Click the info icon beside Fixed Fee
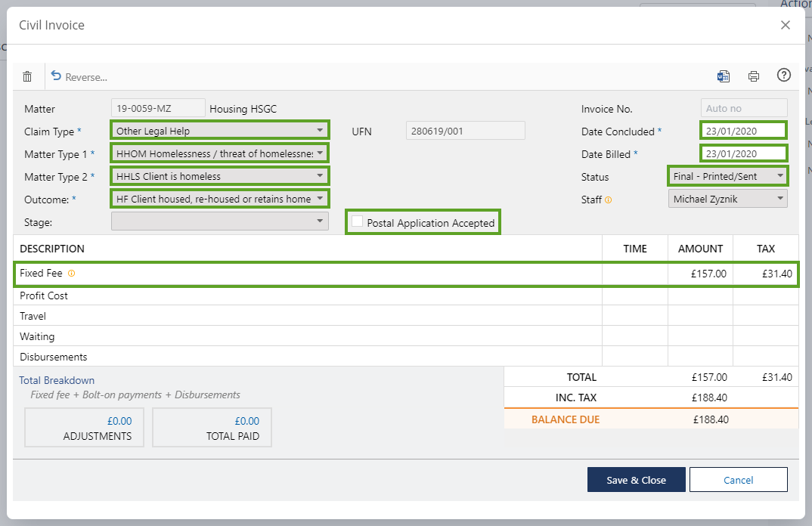Screen dimensions: 812x526 coord(72,274)
